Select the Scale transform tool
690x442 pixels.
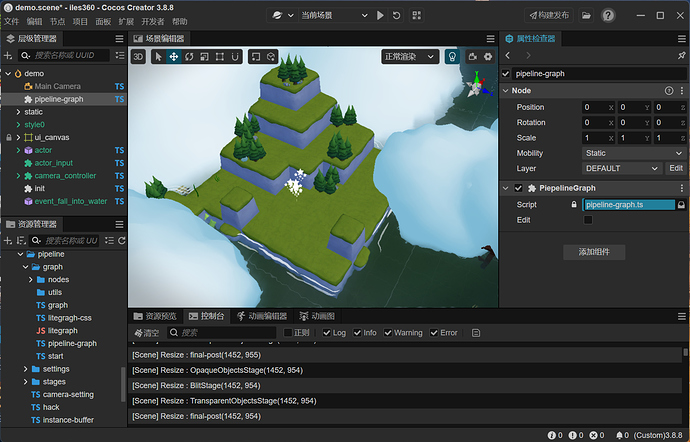[x=205, y=56]
